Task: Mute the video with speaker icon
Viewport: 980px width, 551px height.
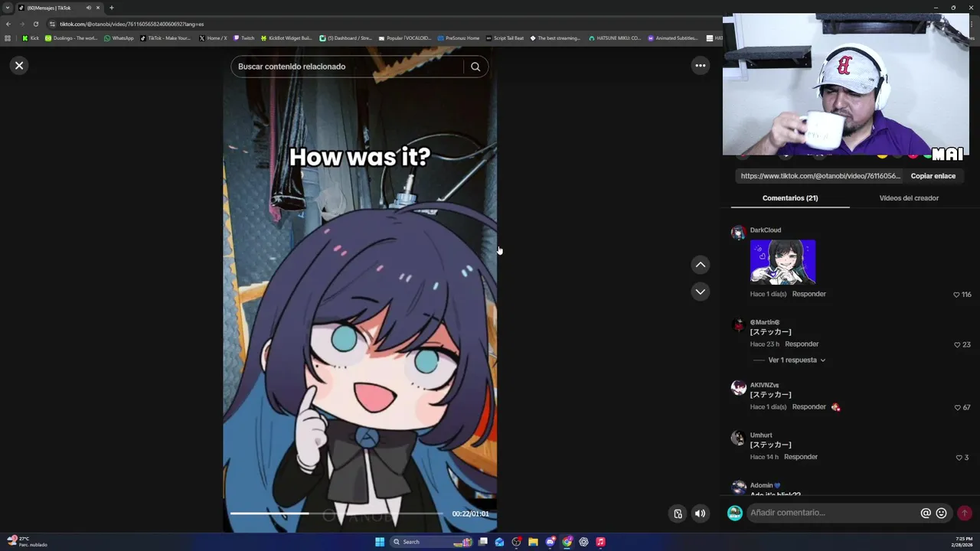Action: [x=700, y=514]
